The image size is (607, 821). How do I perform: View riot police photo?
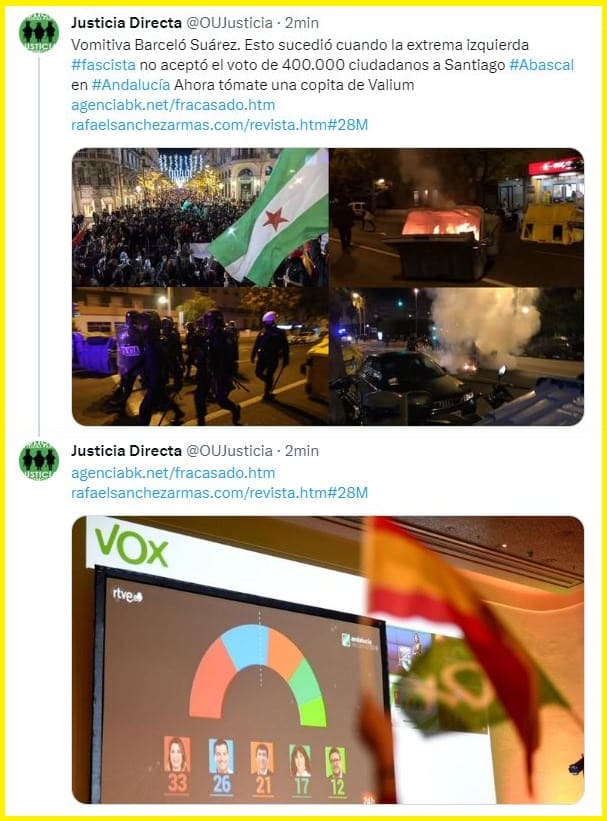tap(200, 356)
